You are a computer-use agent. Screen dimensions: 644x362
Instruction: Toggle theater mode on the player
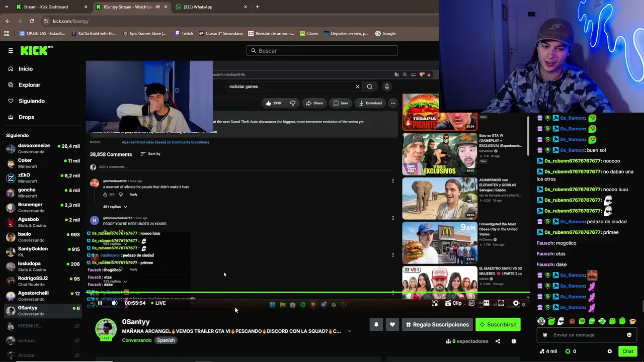point(486,303)
